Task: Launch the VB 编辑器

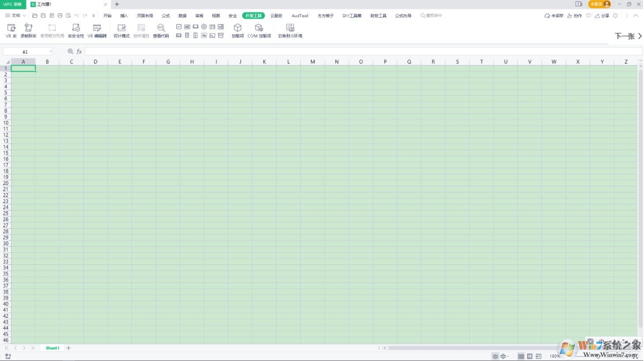Action: pos(97,30)
